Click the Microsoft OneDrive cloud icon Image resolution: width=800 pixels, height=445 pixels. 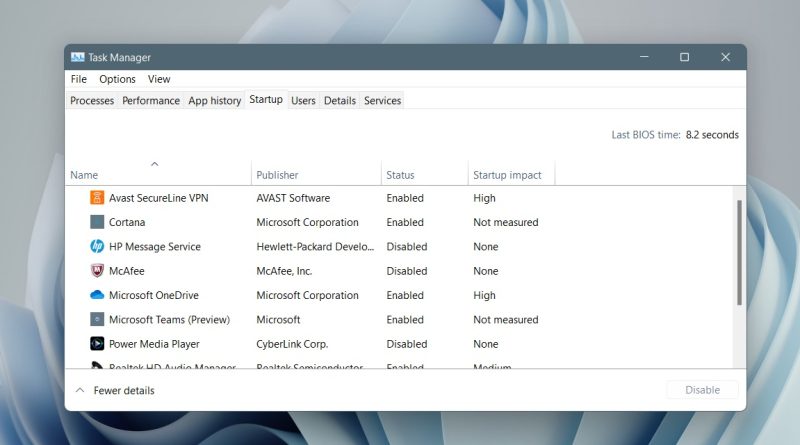pos(97,295)
